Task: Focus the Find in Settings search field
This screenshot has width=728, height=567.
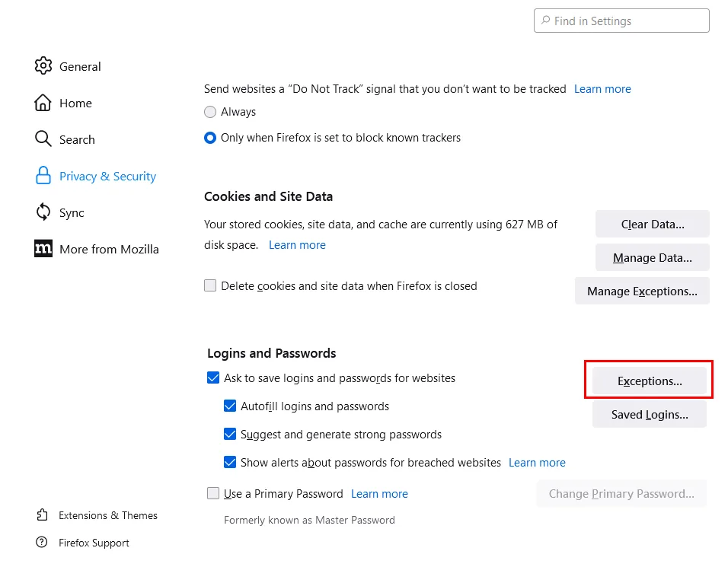Action: coord(621,21)
